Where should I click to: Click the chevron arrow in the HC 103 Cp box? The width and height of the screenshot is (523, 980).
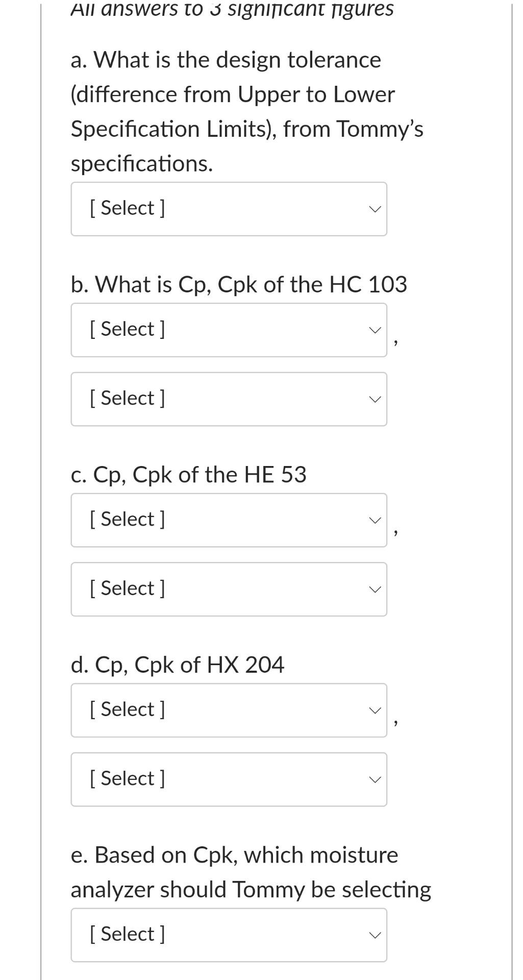pos(375,330)
